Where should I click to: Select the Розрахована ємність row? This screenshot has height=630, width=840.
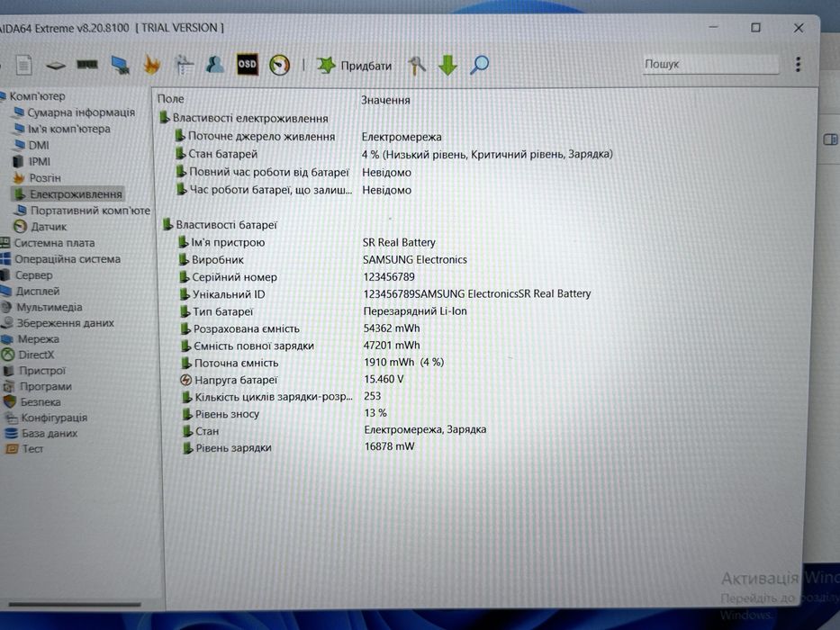pos(301,328)
